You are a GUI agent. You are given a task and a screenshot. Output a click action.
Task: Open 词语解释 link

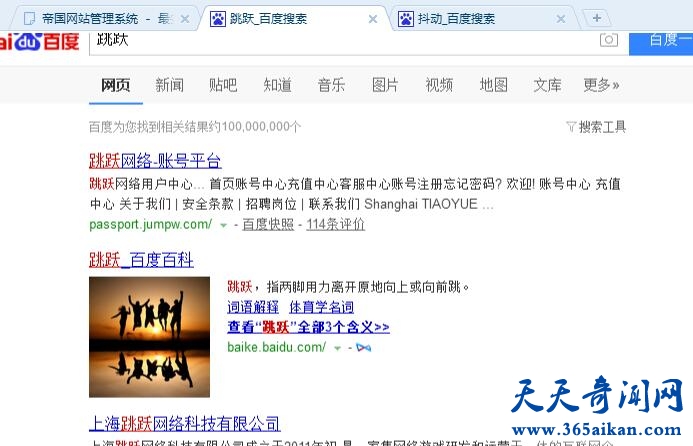[253, 307]
